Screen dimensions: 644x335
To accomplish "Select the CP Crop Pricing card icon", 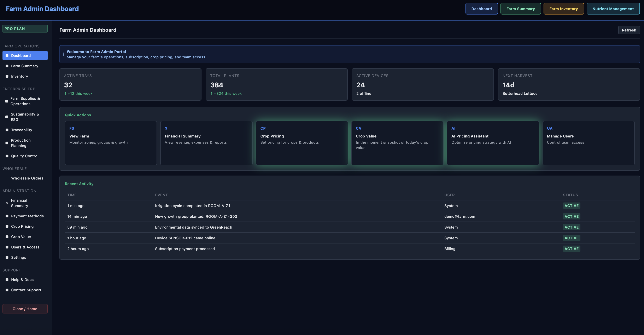I will coord(263,128).
